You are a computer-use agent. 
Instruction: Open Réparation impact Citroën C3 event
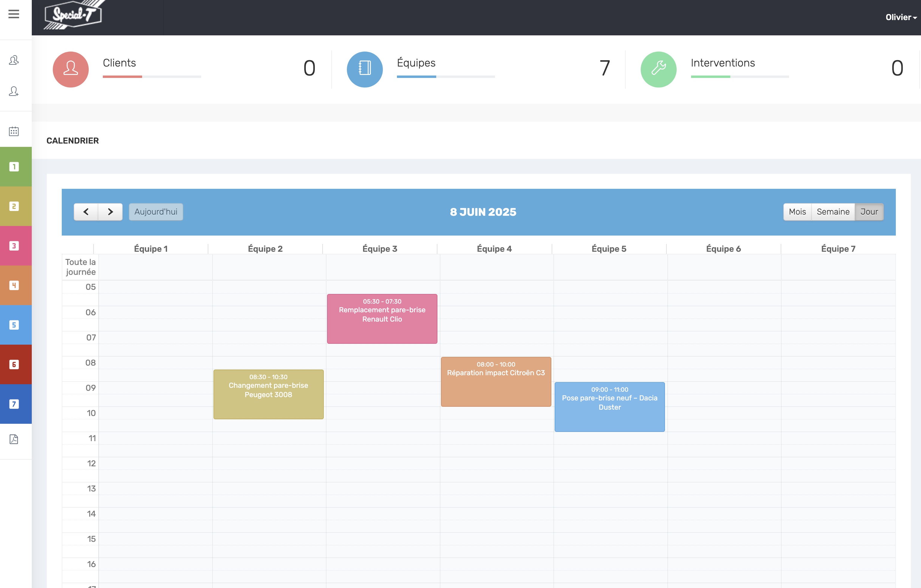496,382
